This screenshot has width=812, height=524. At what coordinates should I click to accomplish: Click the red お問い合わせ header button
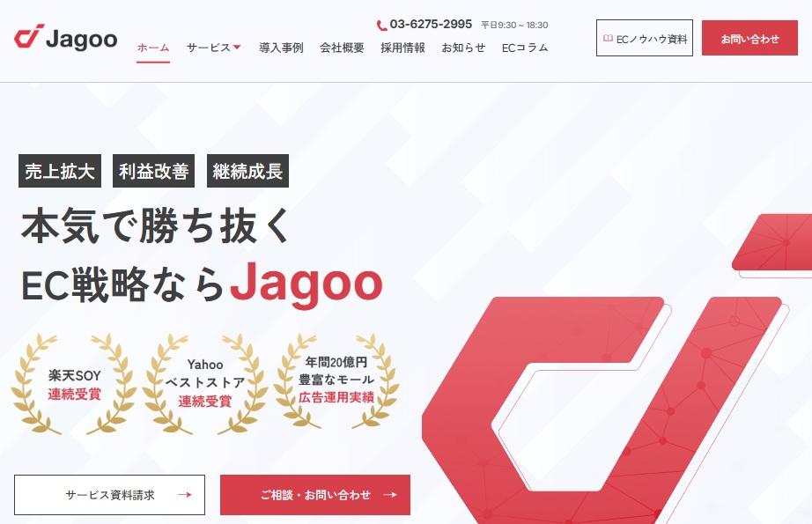(749, 38)
